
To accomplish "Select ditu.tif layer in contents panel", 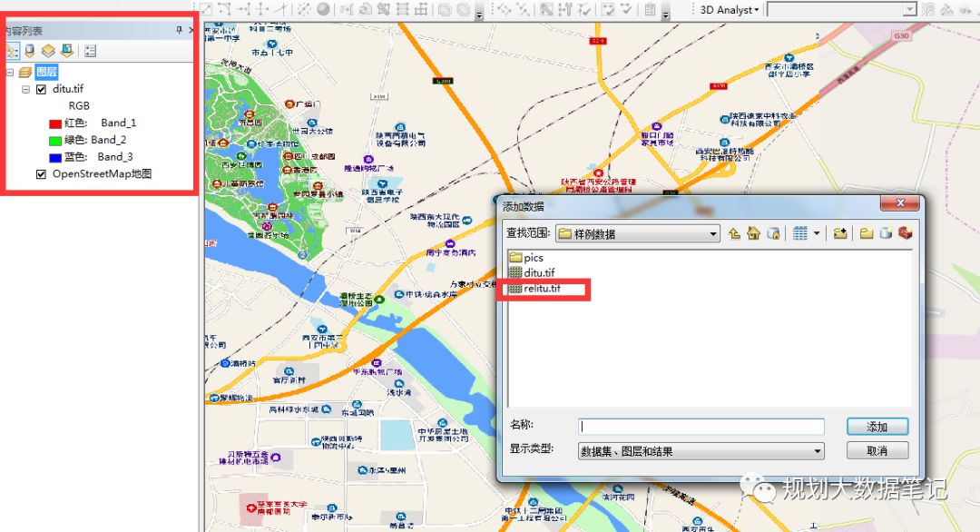I will coord(68,89).
